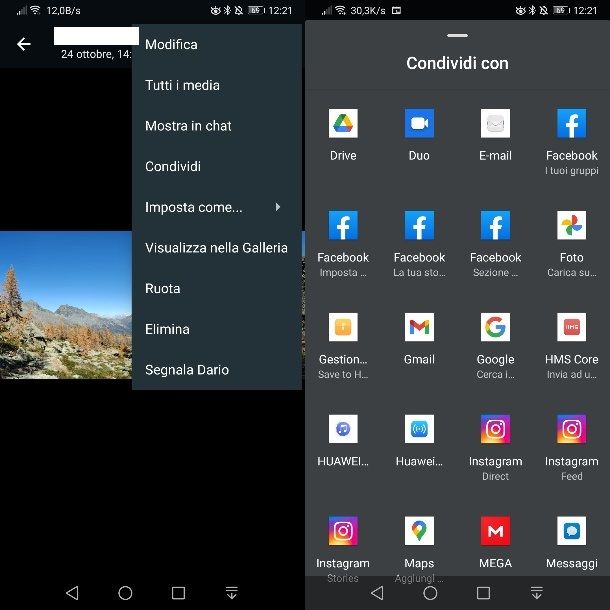Select Segnala Dario
The width and height of the screenshot is (610, 610).
(217, 370)
